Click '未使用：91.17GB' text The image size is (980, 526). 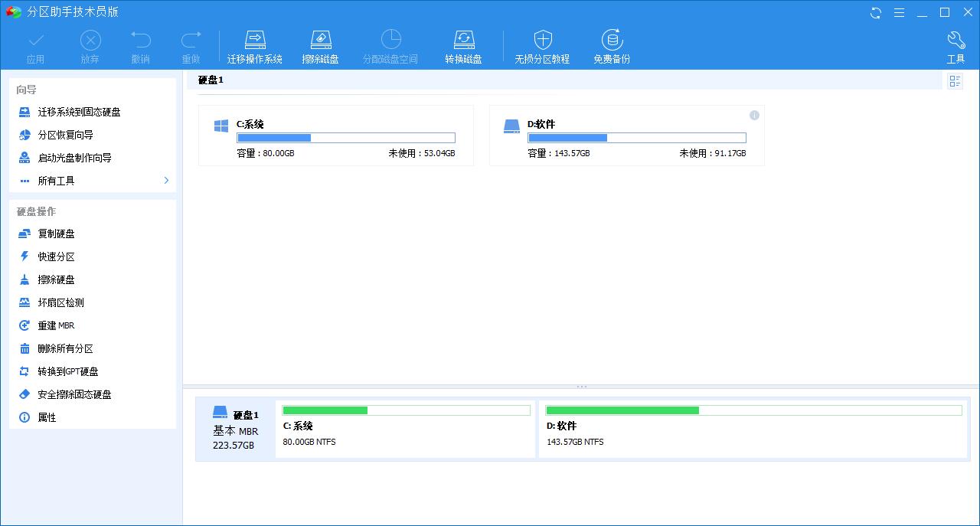713,153
